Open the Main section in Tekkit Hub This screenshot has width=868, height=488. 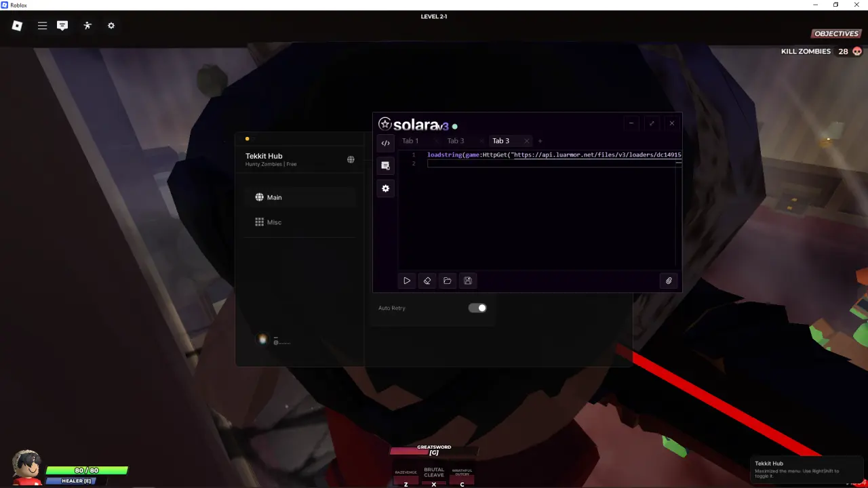(300, 197)
